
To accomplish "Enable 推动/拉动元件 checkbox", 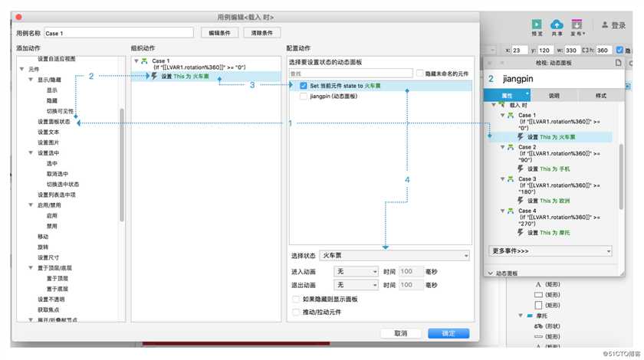I will (x=295, y=312).
